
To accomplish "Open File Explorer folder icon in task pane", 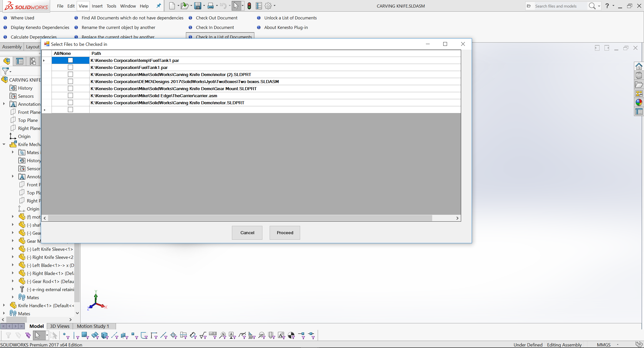I will point(639,85).
